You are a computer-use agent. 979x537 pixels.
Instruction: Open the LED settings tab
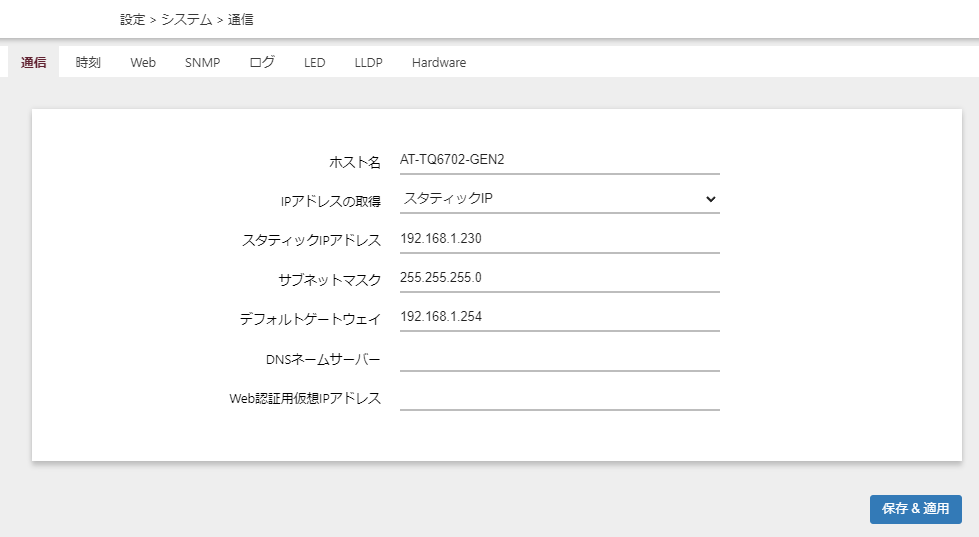(315, 62)
